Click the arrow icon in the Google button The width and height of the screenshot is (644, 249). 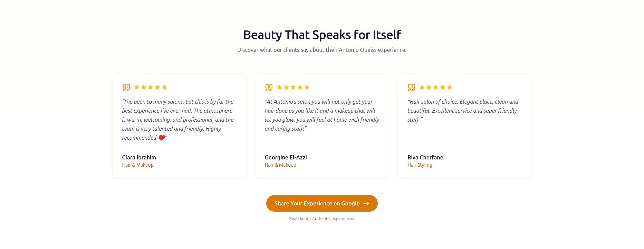point(366,203)
